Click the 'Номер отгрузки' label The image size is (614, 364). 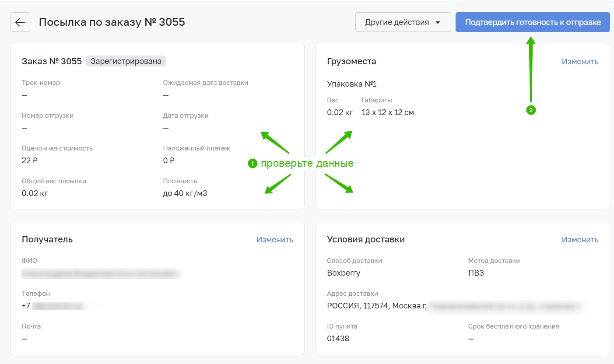[x=48, y=115]
